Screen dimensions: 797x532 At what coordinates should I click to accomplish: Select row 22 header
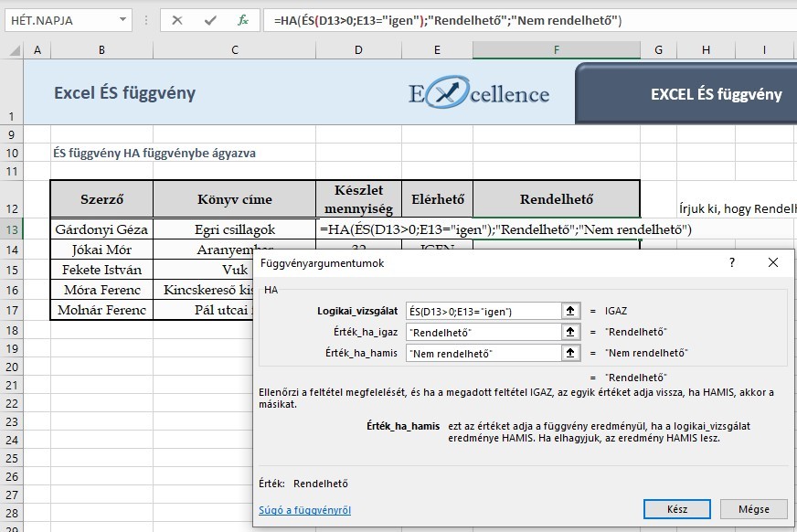(x=12, y=403)
